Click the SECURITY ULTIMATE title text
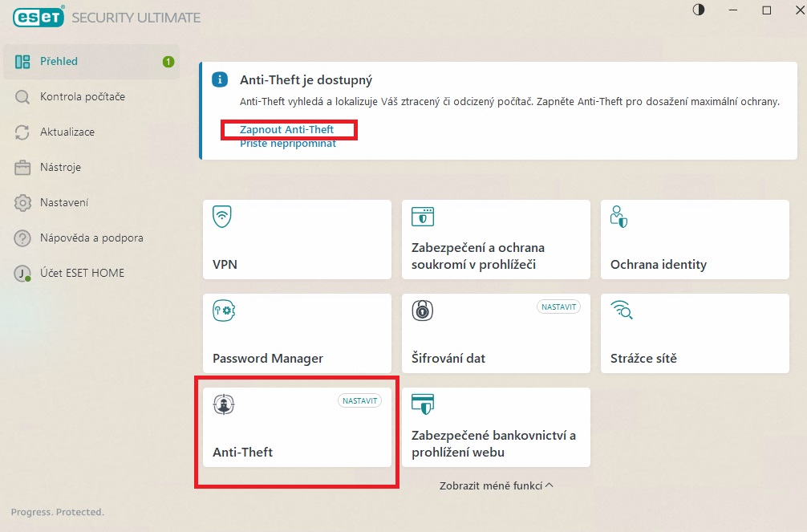 coord(136,18)
